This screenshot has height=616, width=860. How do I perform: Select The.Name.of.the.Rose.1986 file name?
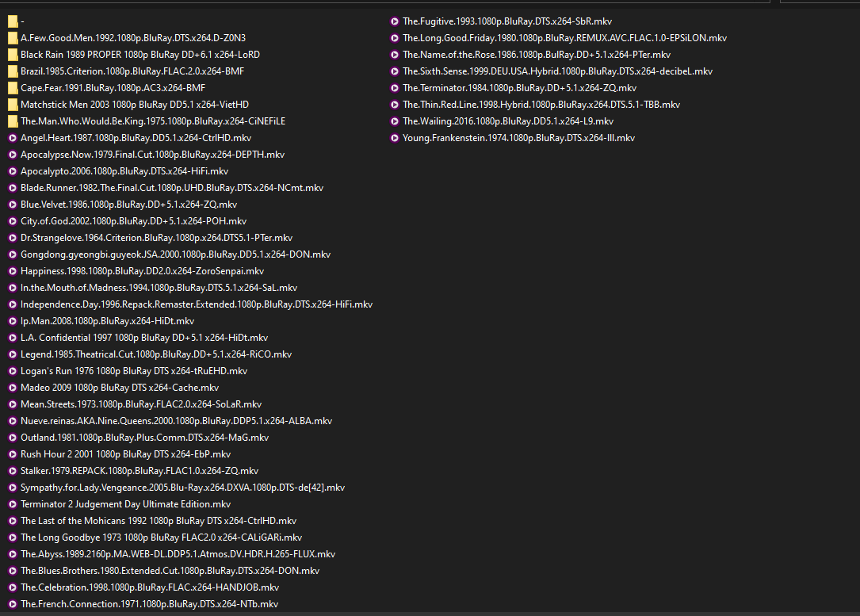[x=537, y=55]
